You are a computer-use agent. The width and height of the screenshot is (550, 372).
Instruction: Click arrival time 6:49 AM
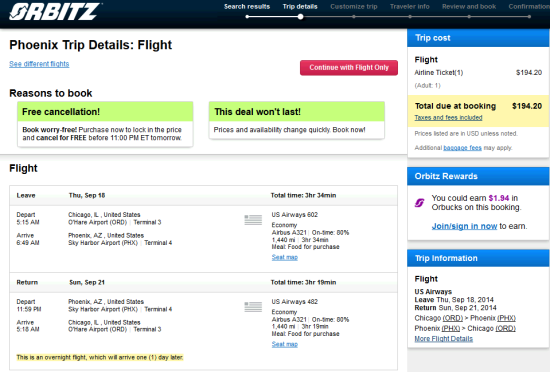(x=28, y=243)
